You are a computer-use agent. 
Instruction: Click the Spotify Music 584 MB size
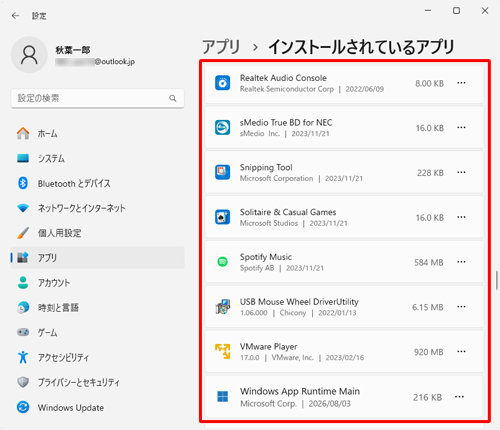(429, 262)
